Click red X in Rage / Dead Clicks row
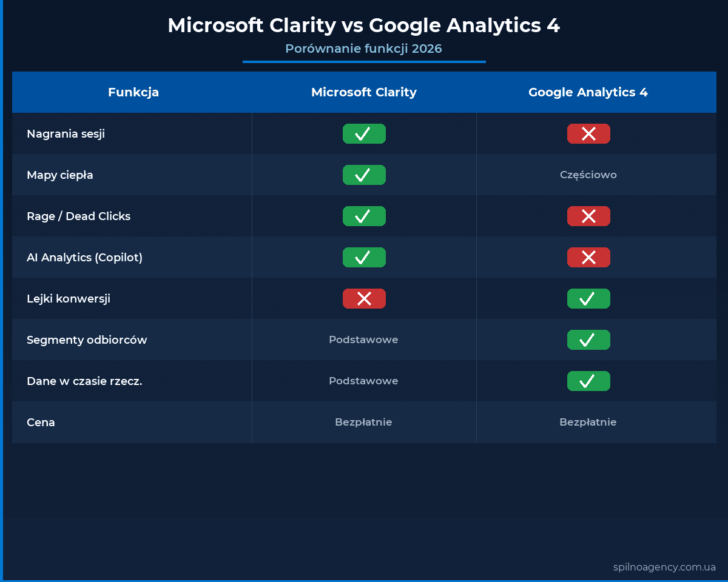728x582 pixels. click(588, 216)
